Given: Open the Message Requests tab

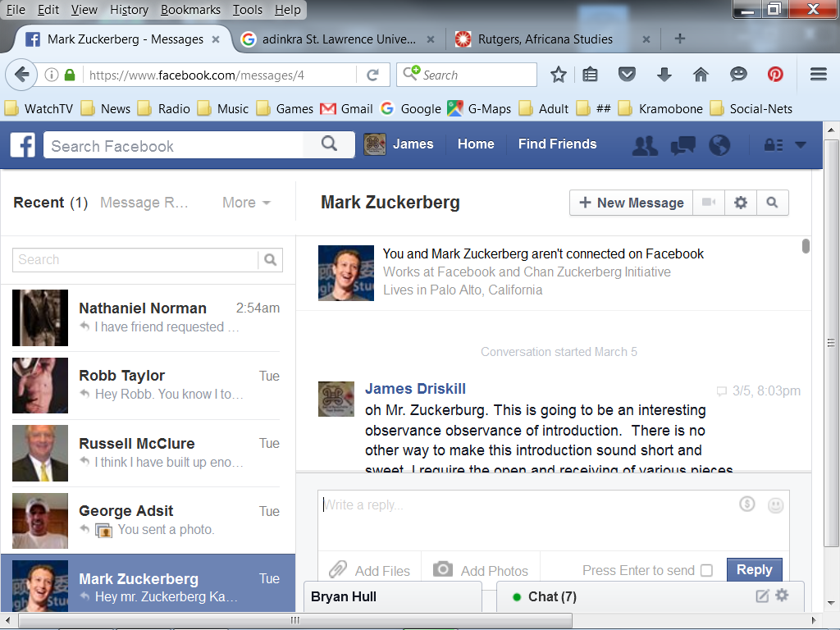Looking at the screenshot, I should [144, 203].
